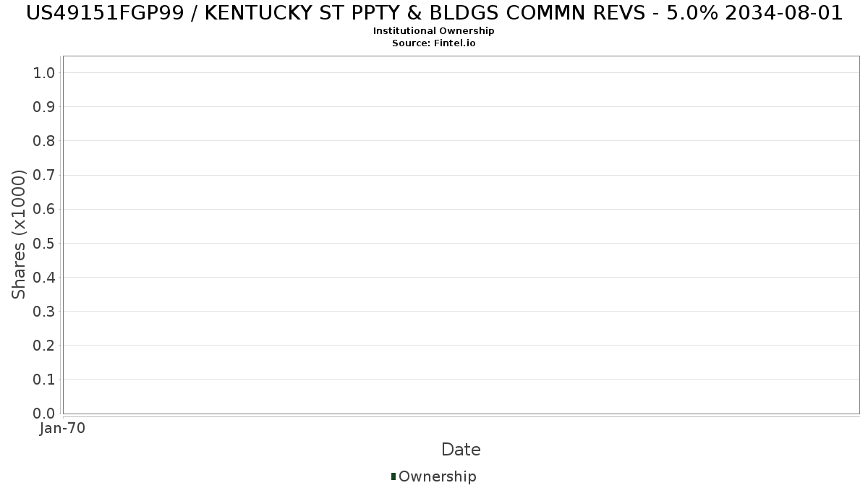Click the chart title with KENTUCKY ST PPTY
Image resolution: width=868 pixels, height=488 pixels.
(434, 13)
